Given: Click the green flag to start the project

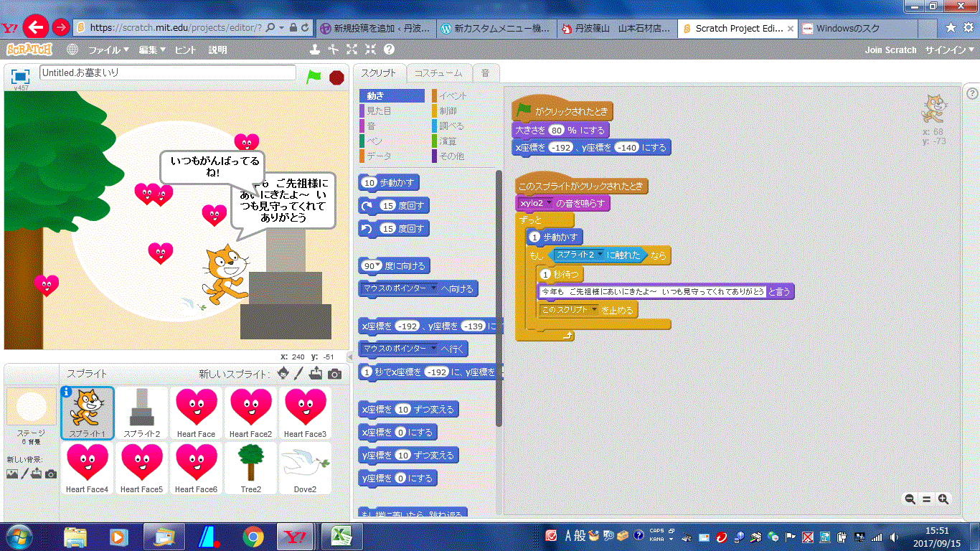Looking at the screenshot, I should point(314,76).
